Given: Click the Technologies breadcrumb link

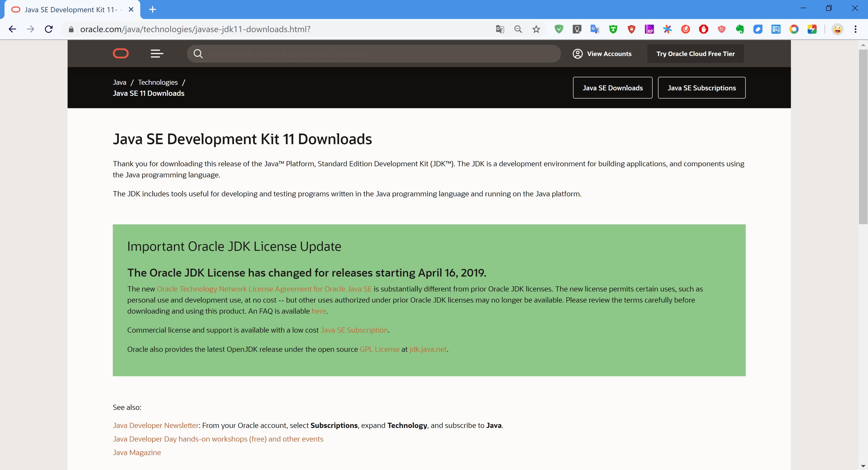Looking at the screenshot, I should pos(158,82).
